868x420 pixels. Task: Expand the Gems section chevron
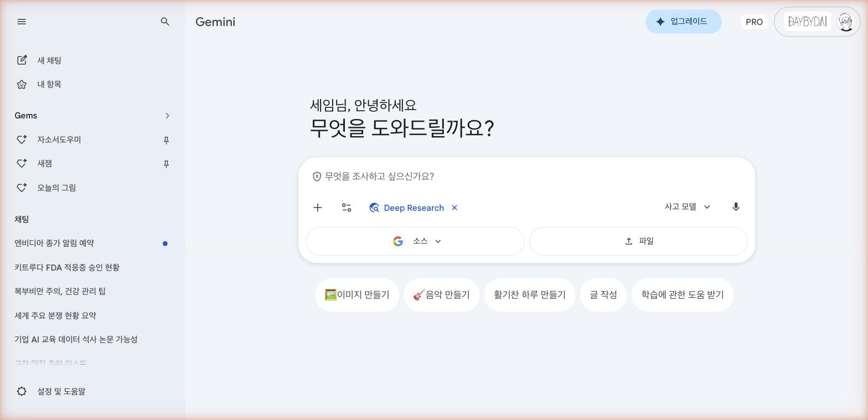167,116
